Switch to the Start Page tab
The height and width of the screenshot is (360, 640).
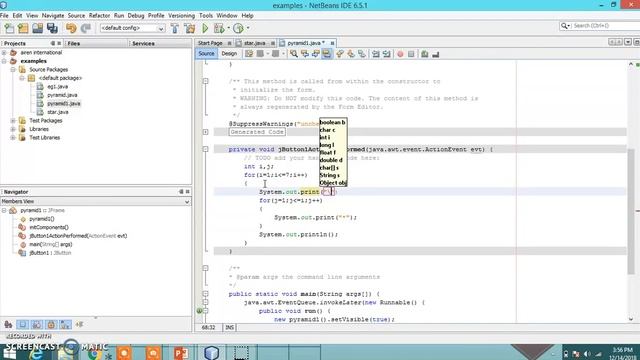point(210,43)
